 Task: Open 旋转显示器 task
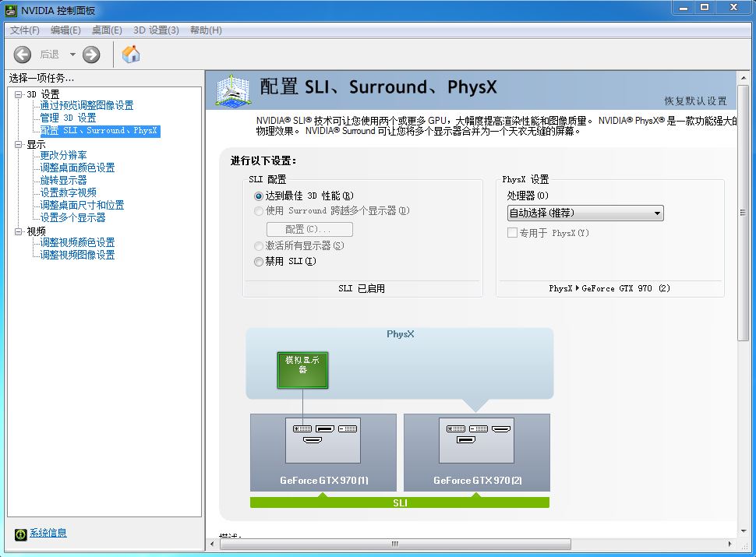tap(63, 180)
